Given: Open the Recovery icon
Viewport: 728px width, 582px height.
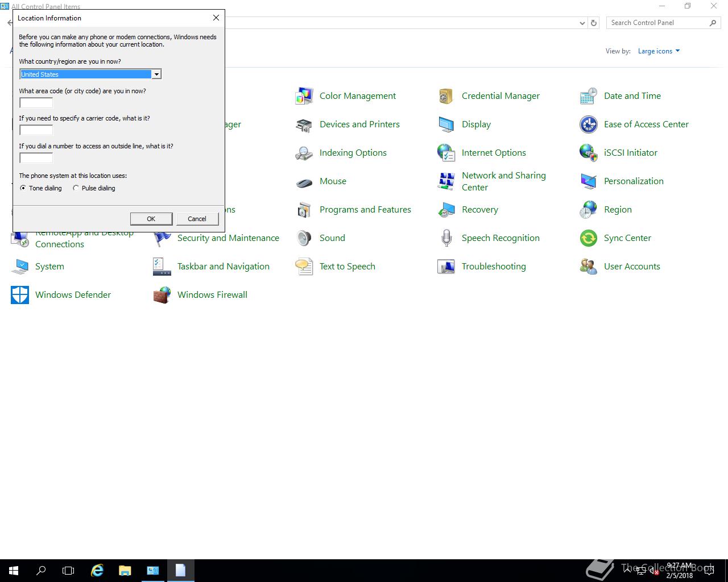Looking at the screenshot, I should [x=446, y=210].
